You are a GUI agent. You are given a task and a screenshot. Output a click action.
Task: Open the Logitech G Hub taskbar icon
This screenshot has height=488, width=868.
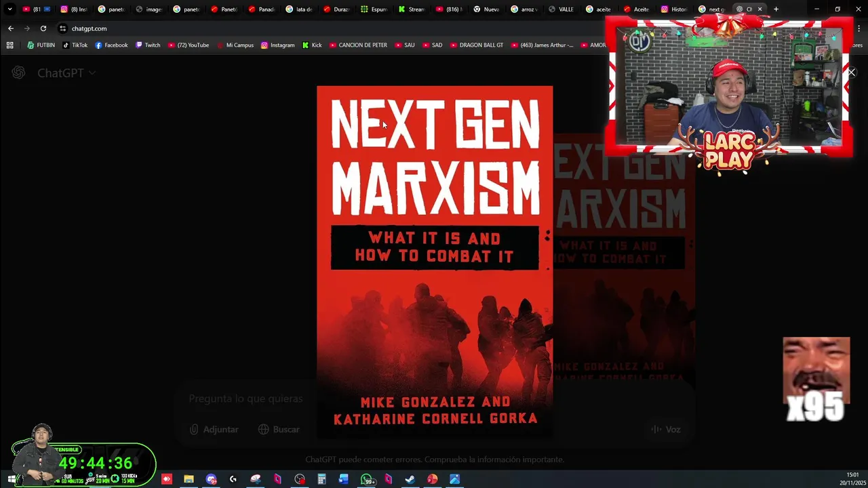click(233, 479)
